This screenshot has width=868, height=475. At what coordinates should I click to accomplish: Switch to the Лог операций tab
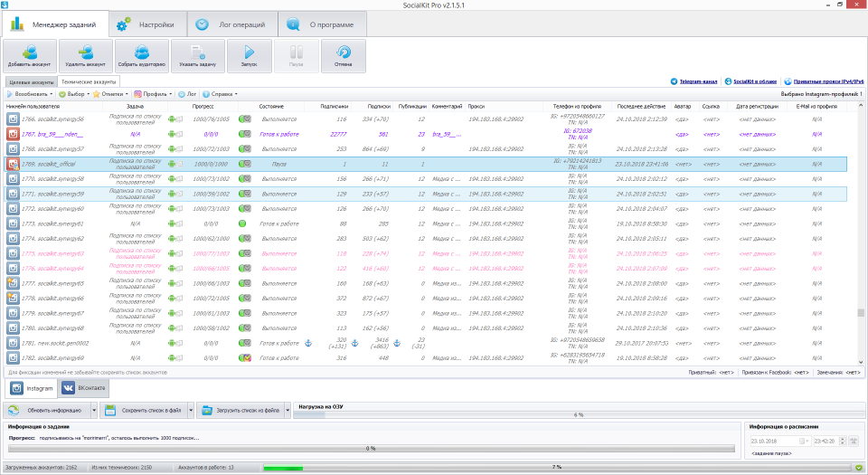(232, 25)
